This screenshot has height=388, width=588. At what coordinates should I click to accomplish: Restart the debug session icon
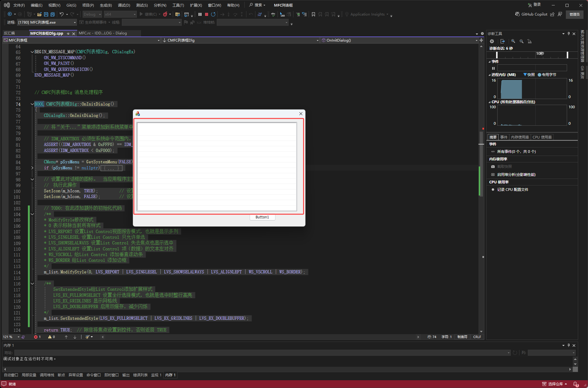coord(213,14)
